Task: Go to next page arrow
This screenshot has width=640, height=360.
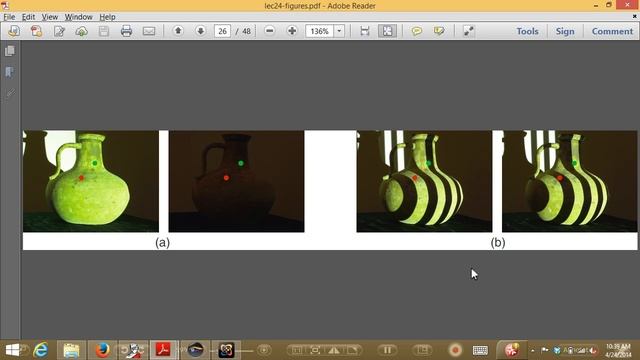Action: 200,31
